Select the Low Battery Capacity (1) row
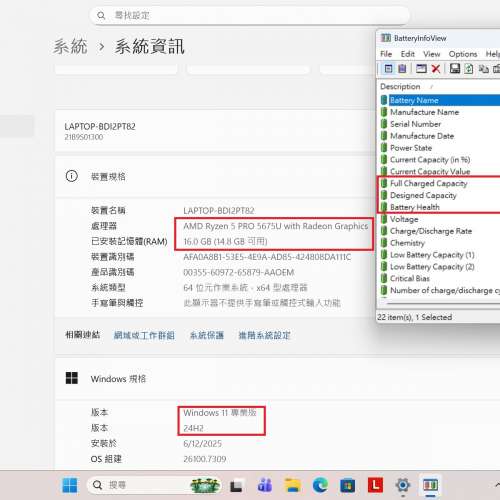Viewport: 500px width, 500px height. pos(440,255)
